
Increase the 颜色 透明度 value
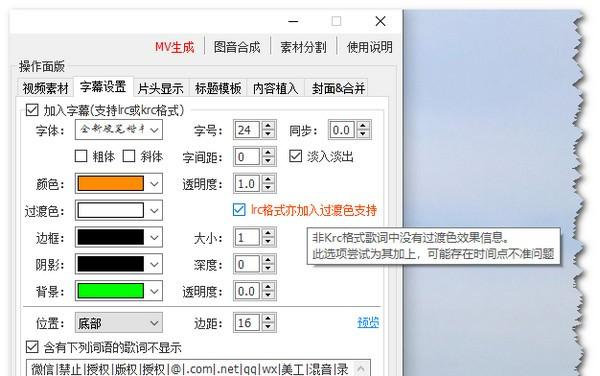tap(268, 179)
